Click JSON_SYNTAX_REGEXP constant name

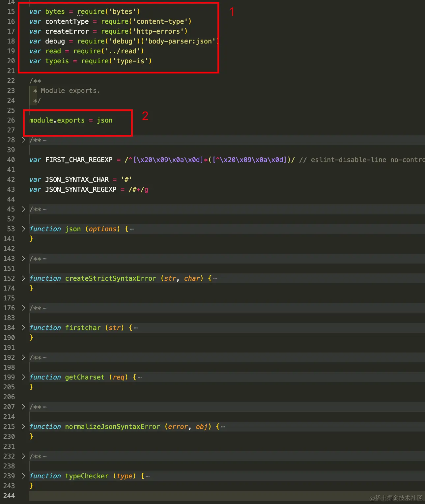tap(81, 189)
